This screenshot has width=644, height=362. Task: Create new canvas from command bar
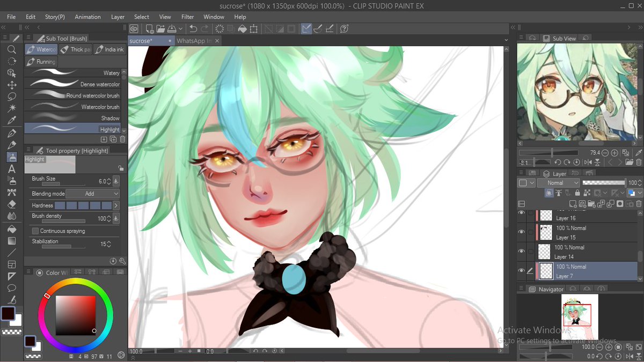click(x=149, y=28)
